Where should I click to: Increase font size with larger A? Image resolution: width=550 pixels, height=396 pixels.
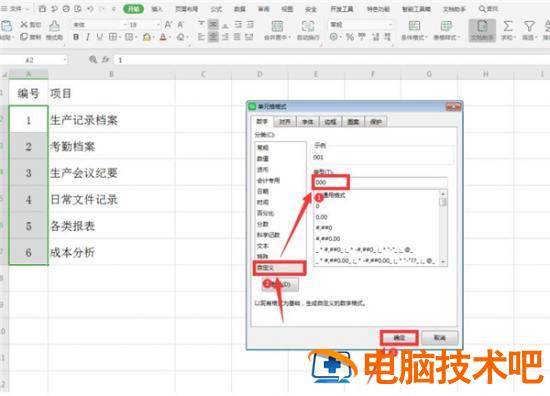168,25
